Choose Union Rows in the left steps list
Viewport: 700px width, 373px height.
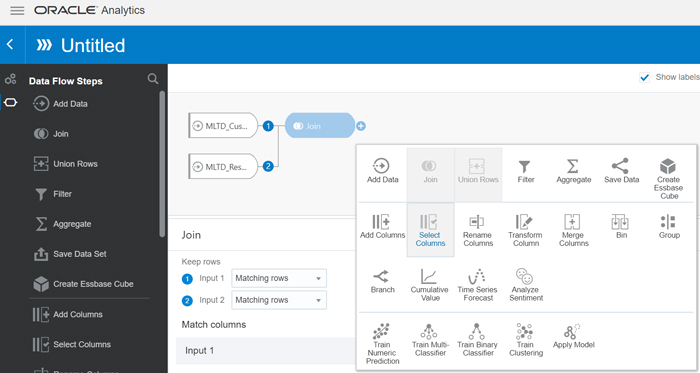click(66, 164)
